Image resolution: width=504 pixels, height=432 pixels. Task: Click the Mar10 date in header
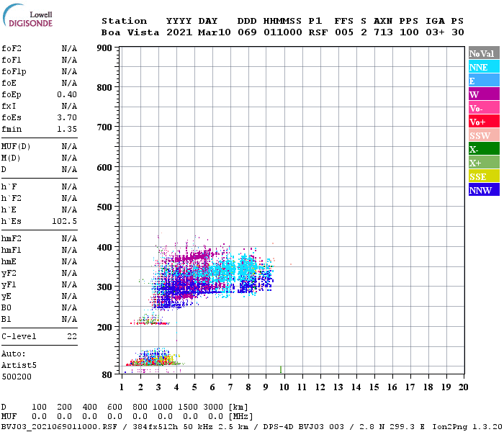[214, 32]
